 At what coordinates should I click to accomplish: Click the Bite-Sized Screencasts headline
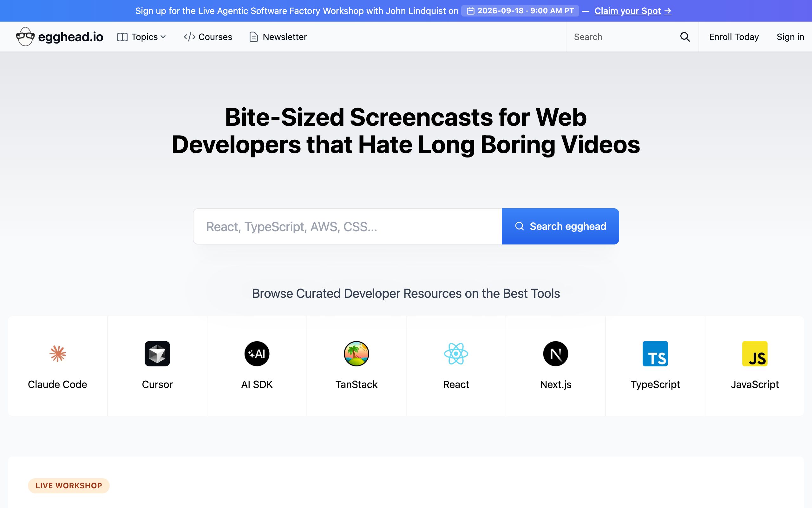pos(406,131)
